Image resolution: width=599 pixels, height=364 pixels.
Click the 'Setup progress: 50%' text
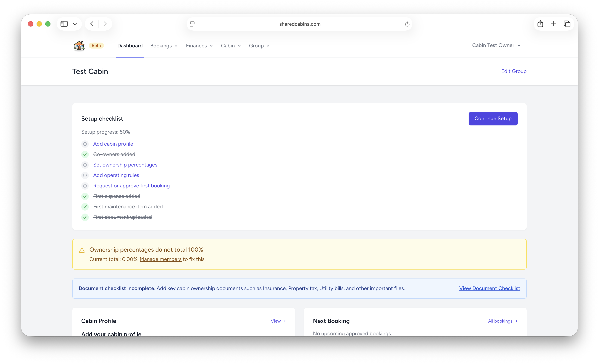click(x=106, y=132)
